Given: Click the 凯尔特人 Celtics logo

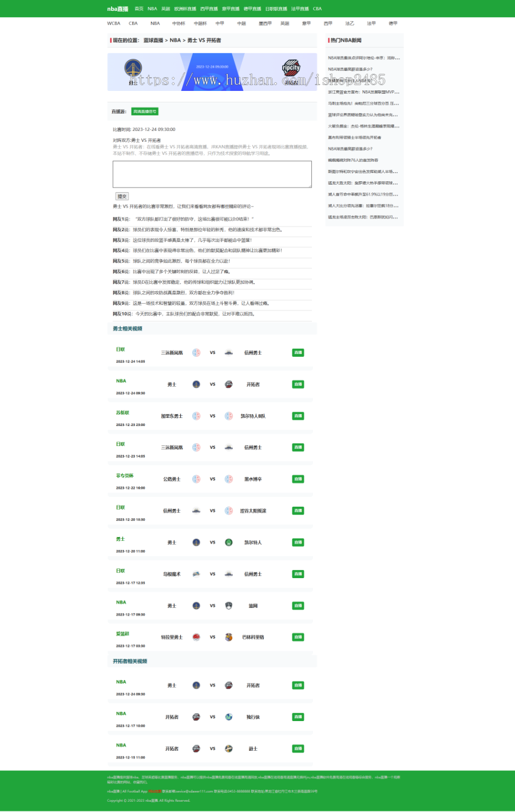Looking at the screenshot, I should 228,542.
